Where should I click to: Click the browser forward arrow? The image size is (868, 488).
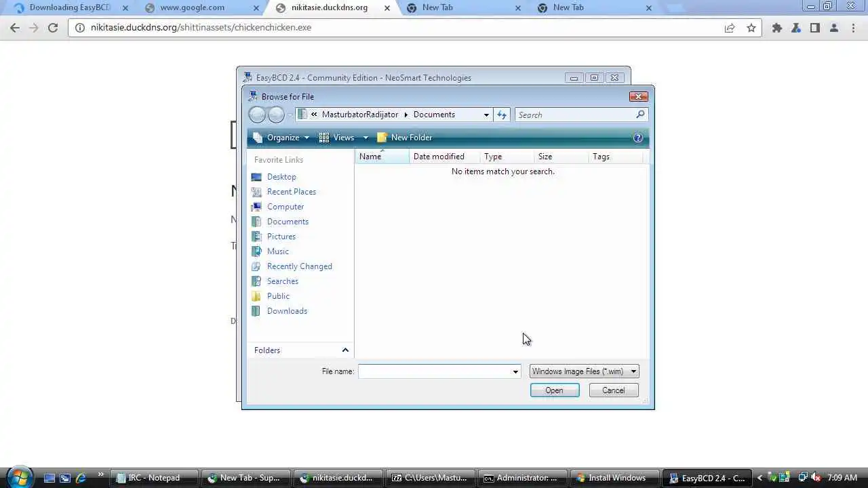[34, 28]
